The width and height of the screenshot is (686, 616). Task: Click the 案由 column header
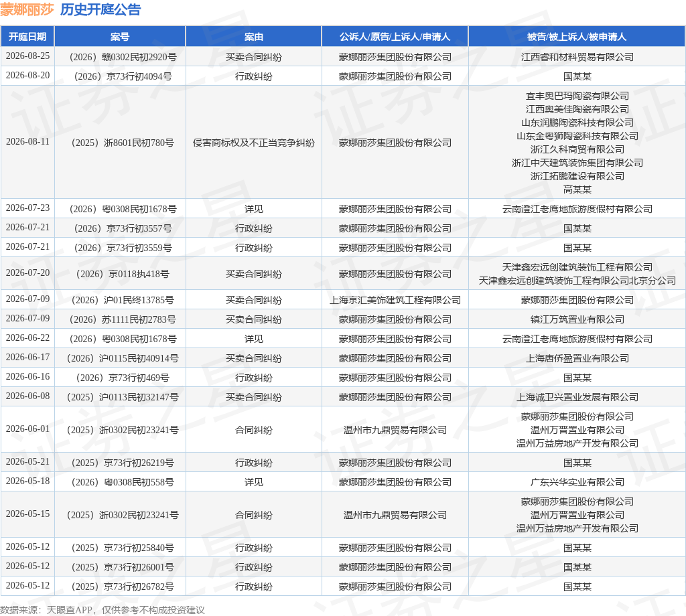pos(254,37)
